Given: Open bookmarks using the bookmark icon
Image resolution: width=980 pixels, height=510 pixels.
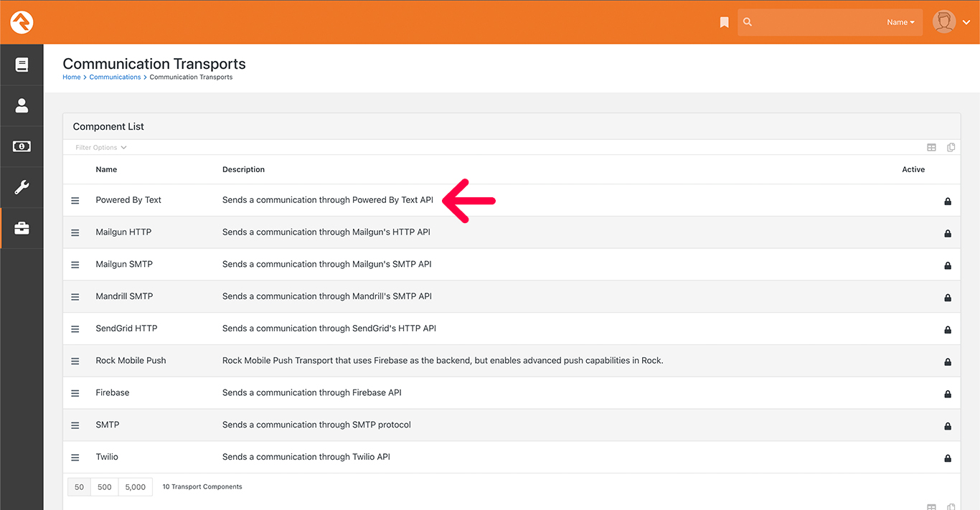Looking at the screenshot, I should [724, 22].
